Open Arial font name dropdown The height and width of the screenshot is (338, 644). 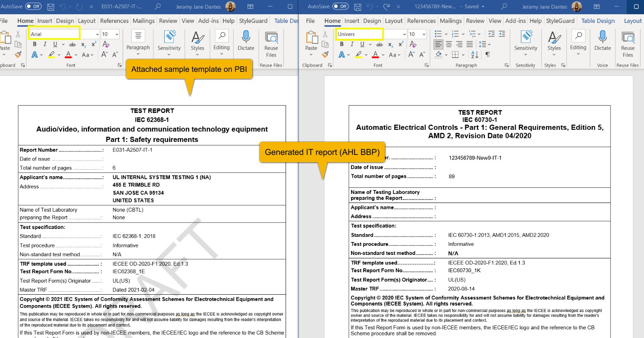(97, 34)
